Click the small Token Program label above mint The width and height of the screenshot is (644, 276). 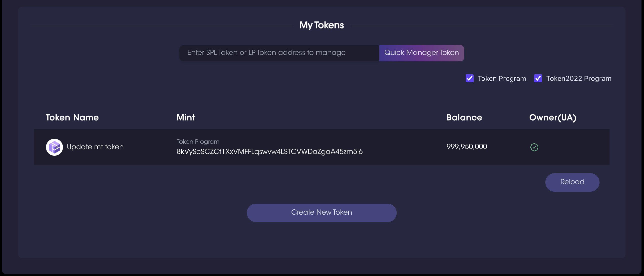pyautogui.click(x=198, y=142)
